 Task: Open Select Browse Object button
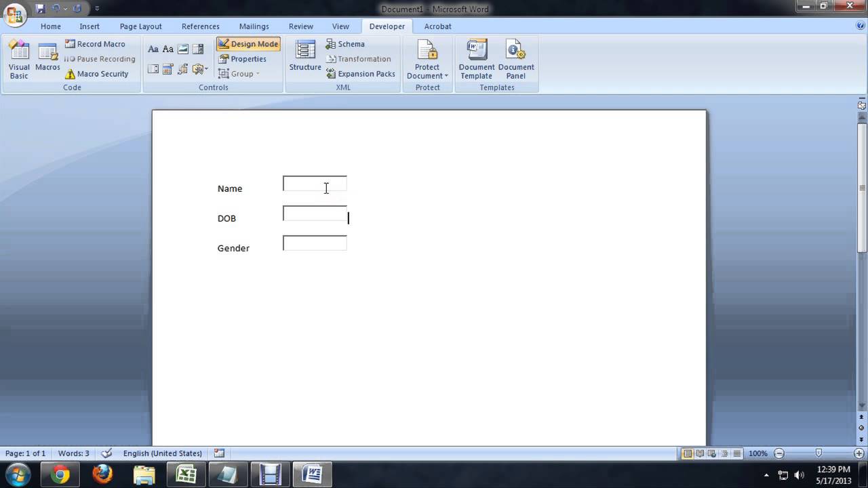coord(862,428)
